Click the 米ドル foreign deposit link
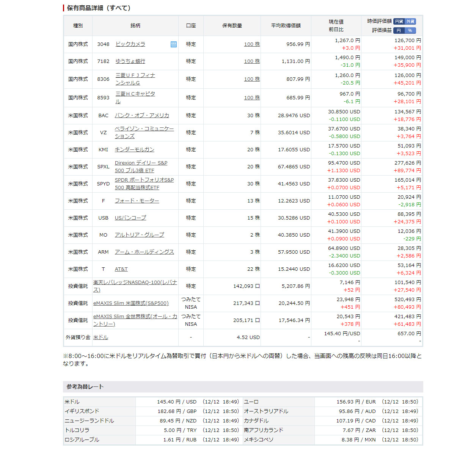This screenshot has width=476, height=449. 101,338
